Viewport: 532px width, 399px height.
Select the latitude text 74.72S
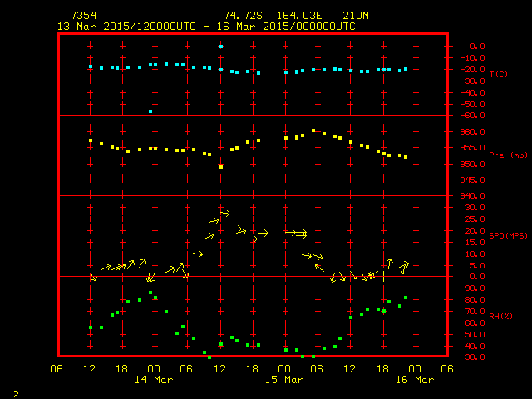click(243, 16)
